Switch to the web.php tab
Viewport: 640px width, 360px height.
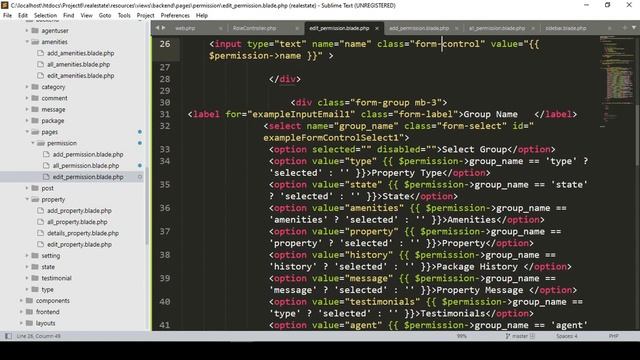coord(185,28)
